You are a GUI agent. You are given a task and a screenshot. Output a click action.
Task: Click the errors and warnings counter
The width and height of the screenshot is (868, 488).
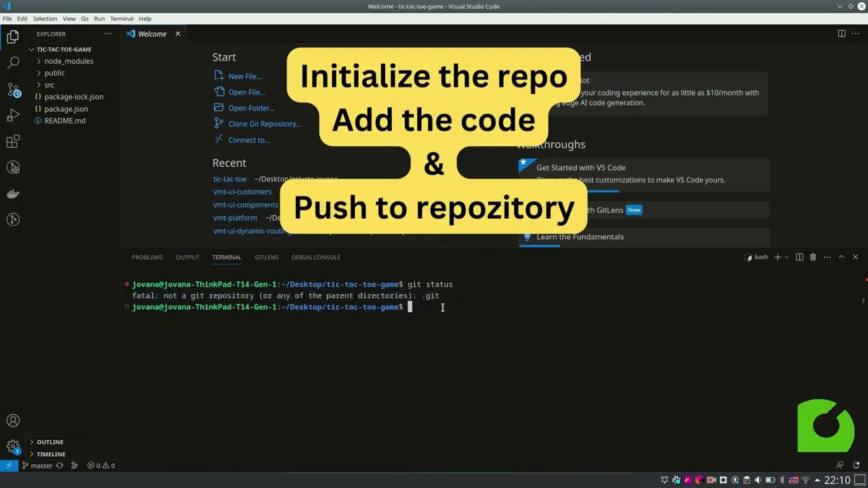101,466
